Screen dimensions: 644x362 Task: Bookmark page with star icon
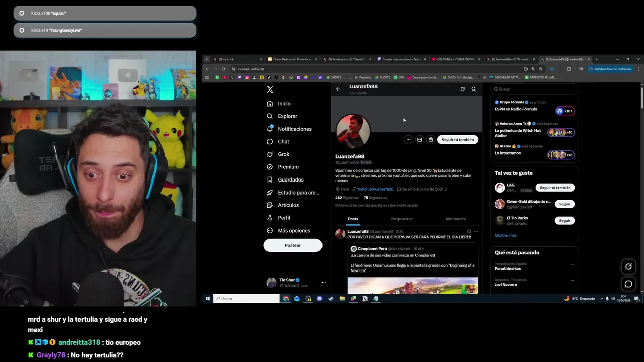[x=541, y=69]
